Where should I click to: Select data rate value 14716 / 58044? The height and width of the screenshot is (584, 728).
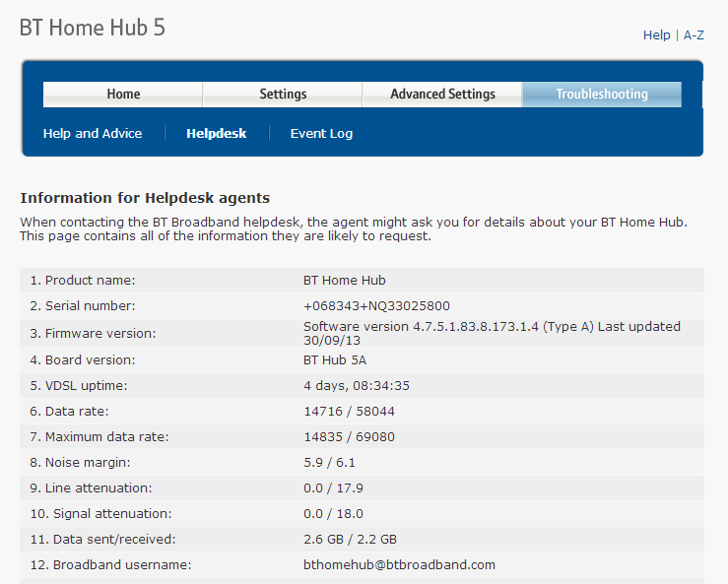point(349,412)
